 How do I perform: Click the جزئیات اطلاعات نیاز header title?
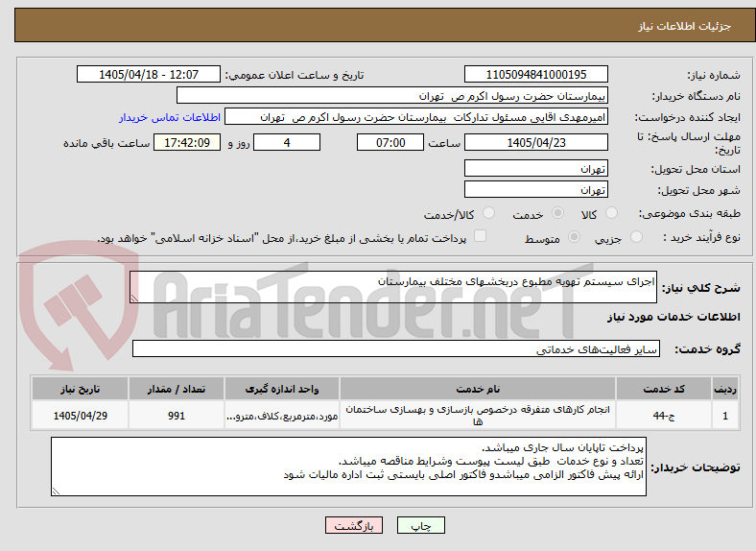tap(685, 26)
